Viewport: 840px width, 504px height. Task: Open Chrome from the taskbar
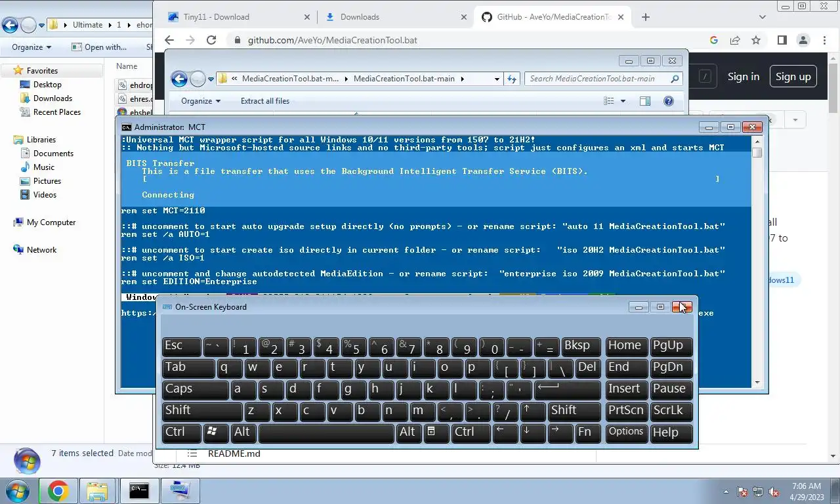pyautogui.click(x=58, y=491)
